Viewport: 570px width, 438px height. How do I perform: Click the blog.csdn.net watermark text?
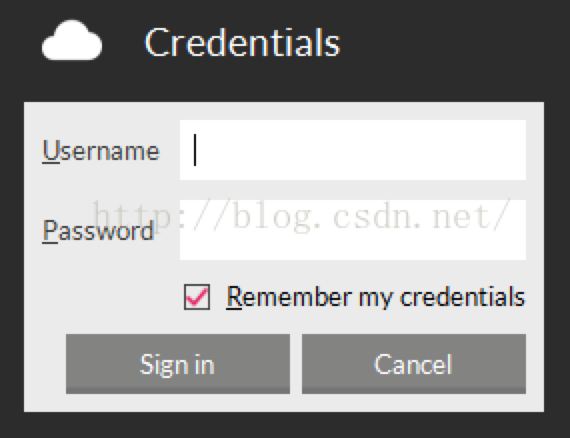click(301, 216)
